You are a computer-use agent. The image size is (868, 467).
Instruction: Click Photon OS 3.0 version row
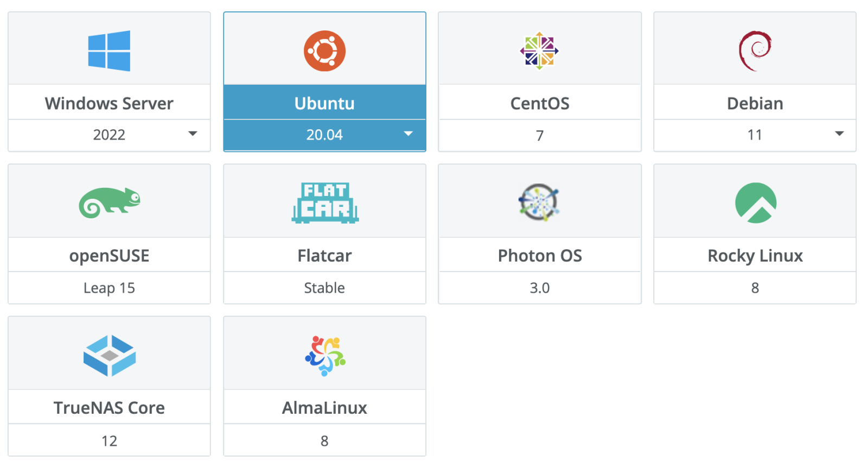(539, 288)
